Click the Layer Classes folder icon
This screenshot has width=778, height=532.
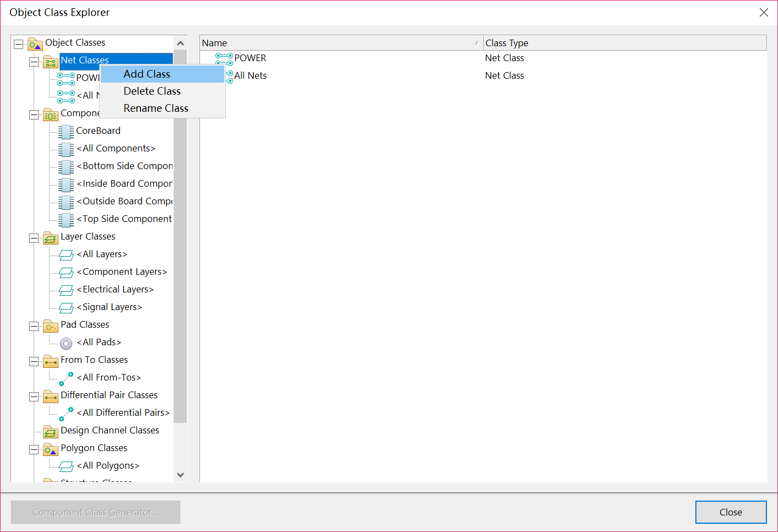click(x=51, y=237)
